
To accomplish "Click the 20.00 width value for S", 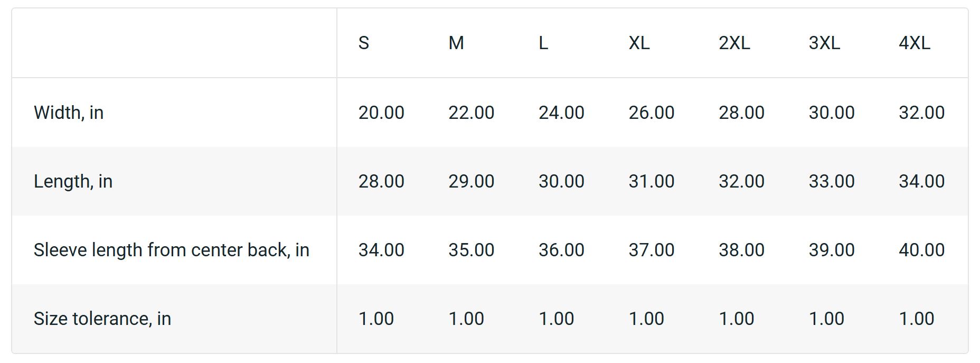I will click(381, 113).
